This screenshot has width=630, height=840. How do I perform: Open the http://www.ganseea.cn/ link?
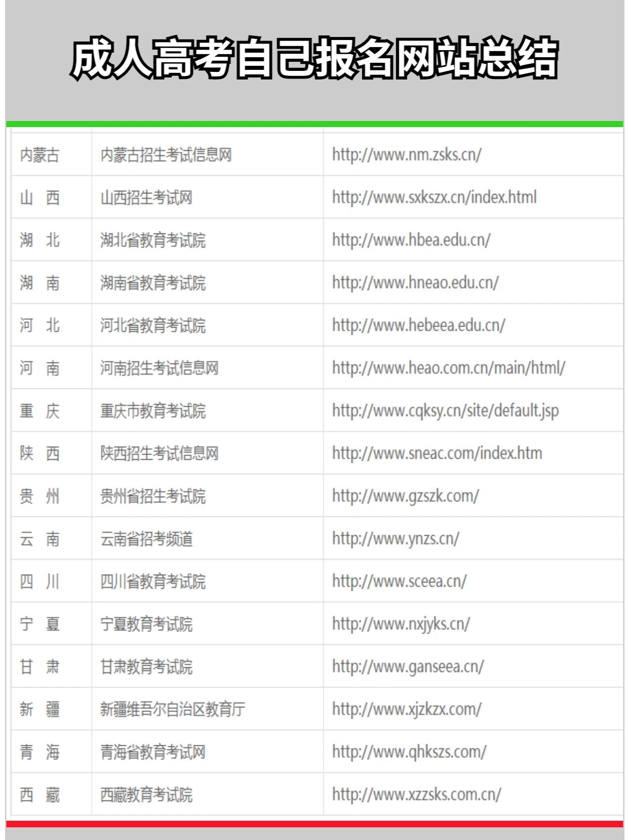point(408,666)
